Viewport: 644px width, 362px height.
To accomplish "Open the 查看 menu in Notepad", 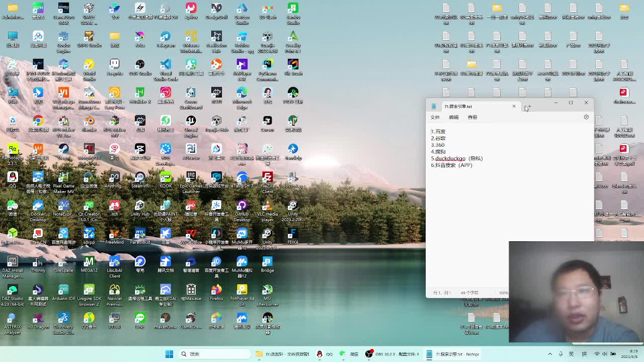I will [472, 117].
